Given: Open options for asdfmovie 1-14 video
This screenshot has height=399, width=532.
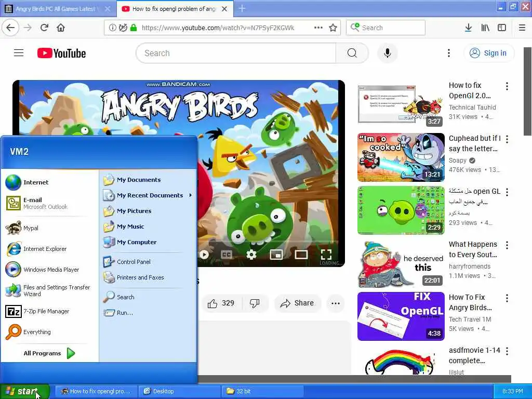Looking at the screenshot, I should (x=507, y=351).
